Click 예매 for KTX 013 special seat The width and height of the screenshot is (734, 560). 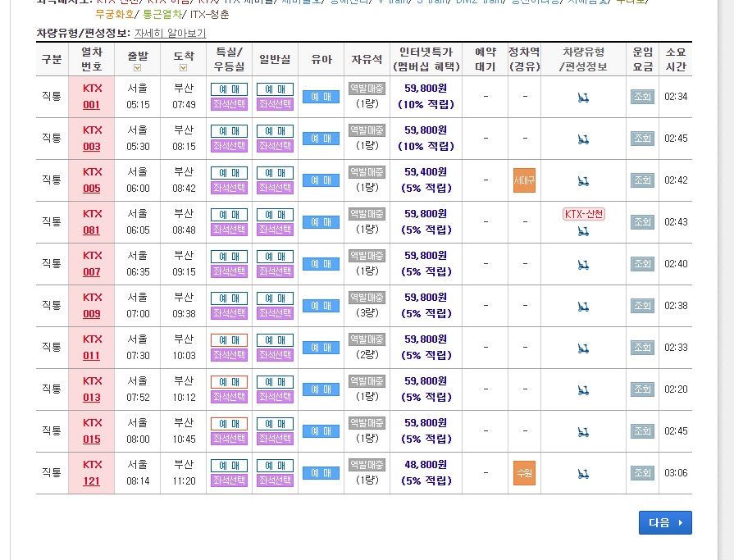[228, 380]
